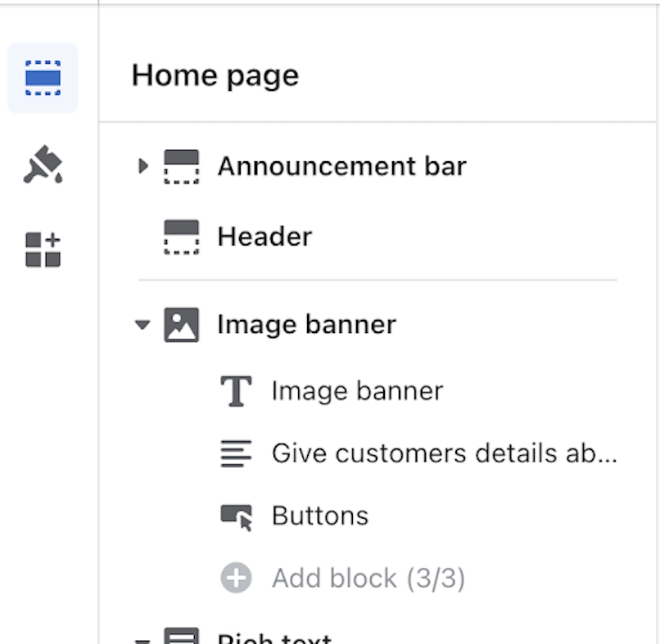Viewport: 660px width, 644px height.
Task: Select the Header section label
Action: point(264,237)
